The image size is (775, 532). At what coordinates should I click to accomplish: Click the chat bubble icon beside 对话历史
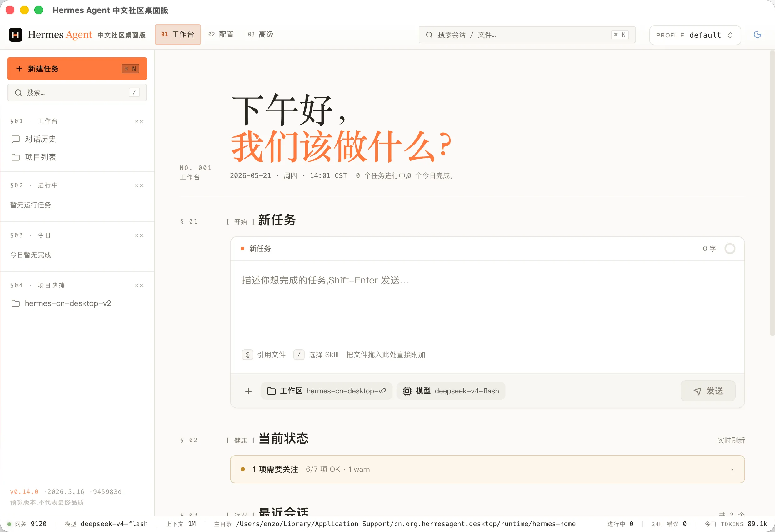click(16, 139)
